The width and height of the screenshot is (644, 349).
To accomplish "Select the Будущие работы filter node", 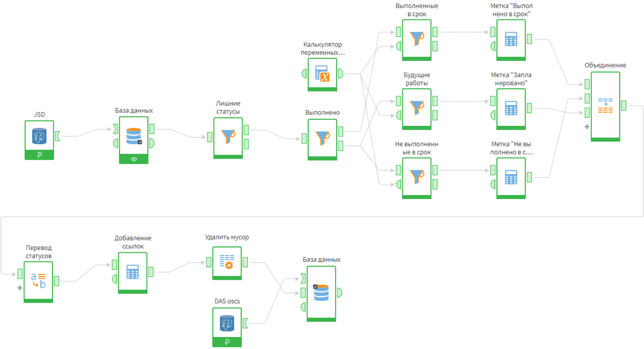I will coord(417,109).
